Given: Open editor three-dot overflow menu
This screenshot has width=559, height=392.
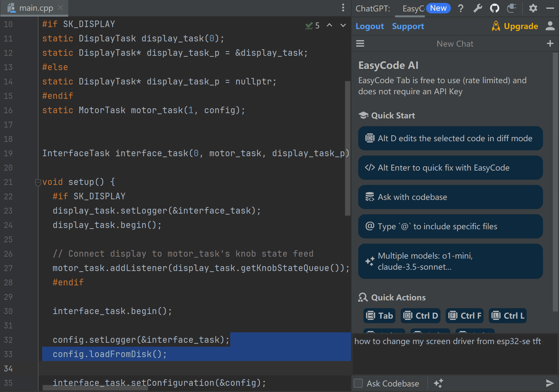Looking at the screenshot, I should (343, 8).
